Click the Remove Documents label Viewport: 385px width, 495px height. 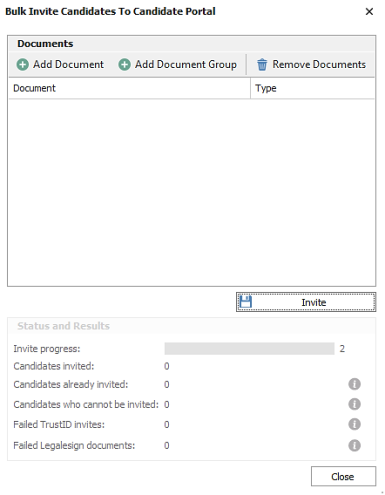tap(319, 64)
